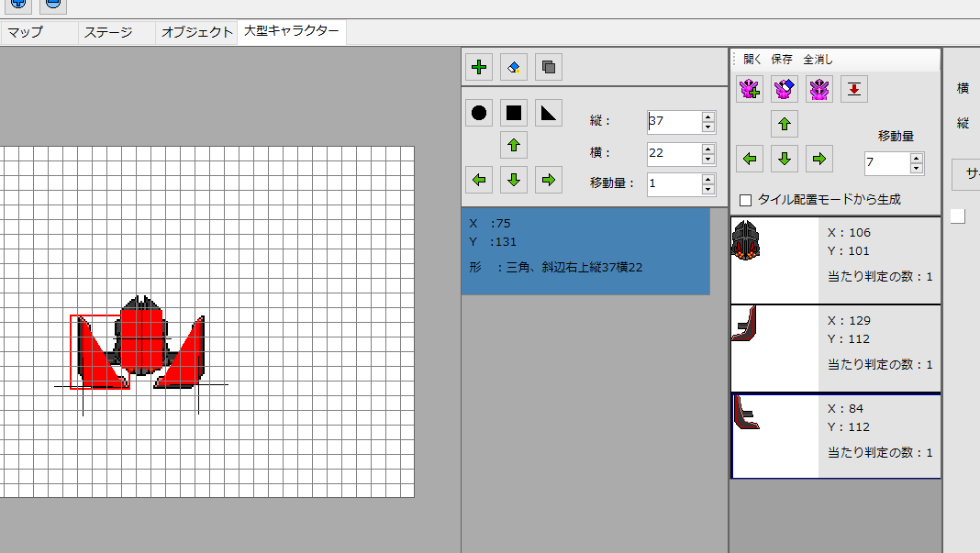
Task: Decrease the 縦 value spinner
Action: pos(708,127)
